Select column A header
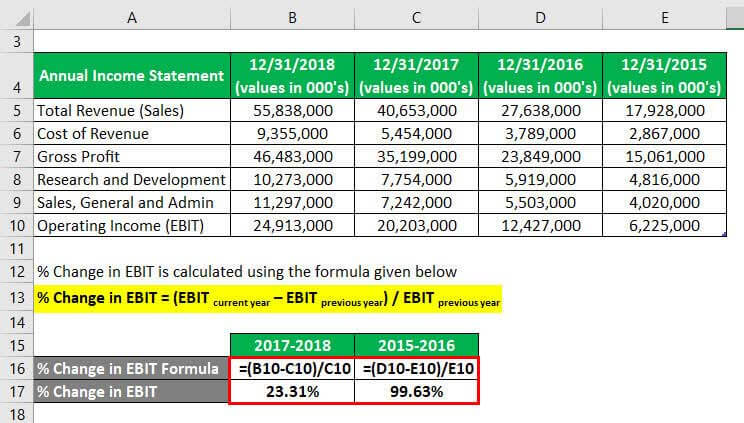Image resolution: width=744 pixels, height=423 pixels. pos(132,18)
